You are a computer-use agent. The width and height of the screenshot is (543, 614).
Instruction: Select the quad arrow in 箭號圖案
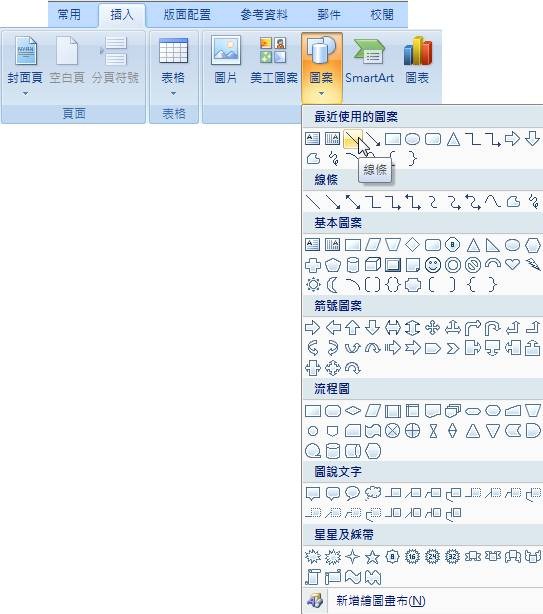tap(433, 327)
